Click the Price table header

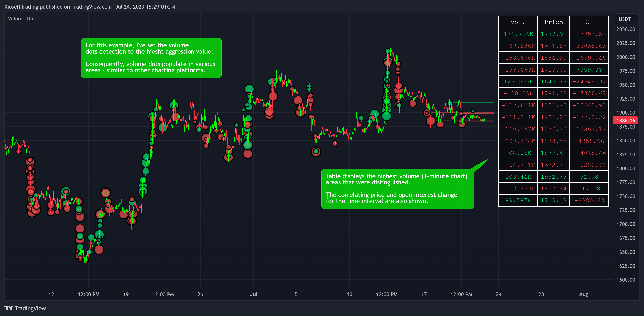click(x=553, y=22)
